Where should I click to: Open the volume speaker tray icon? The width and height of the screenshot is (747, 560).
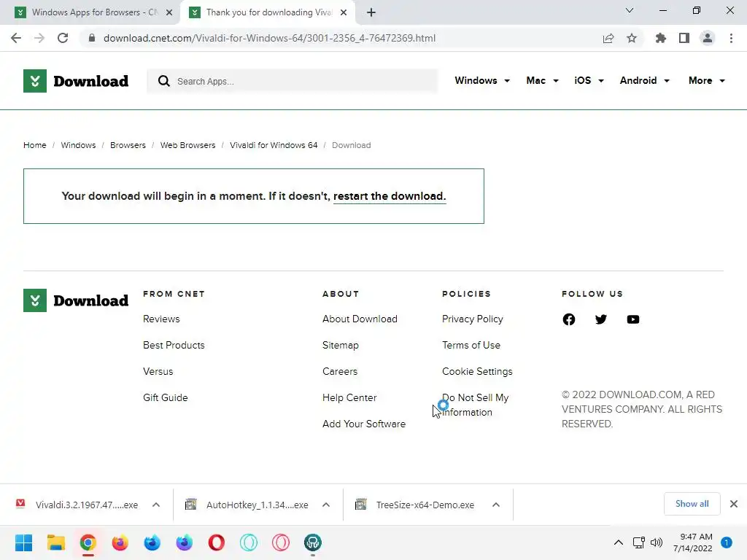657,542
